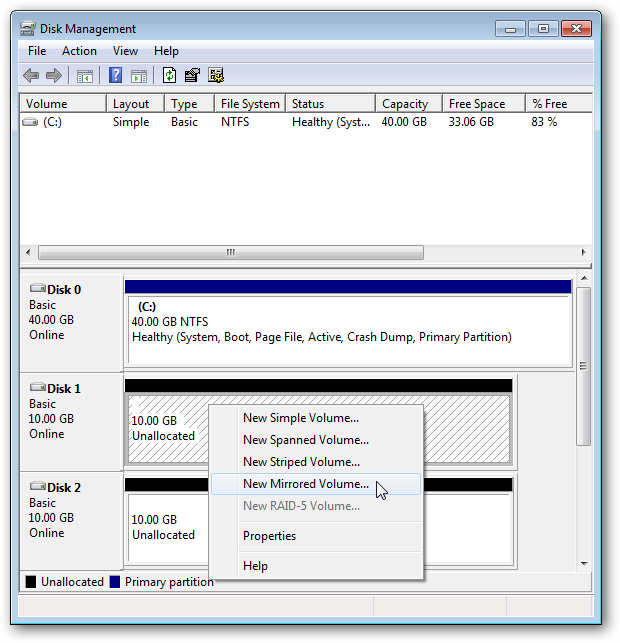Viewport: 620px width, 643px height.
Task: Click the disk settings wizard toolbar icon
Action: 216,75
